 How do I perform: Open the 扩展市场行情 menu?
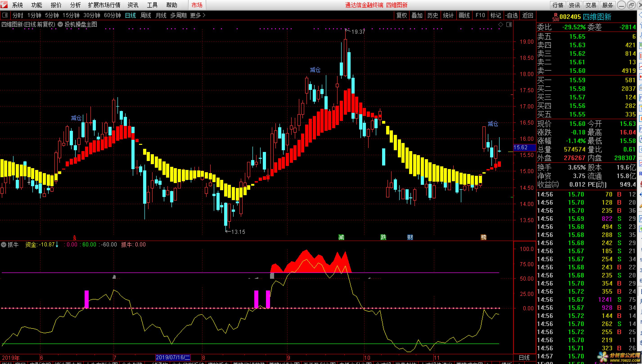(104, 5)
